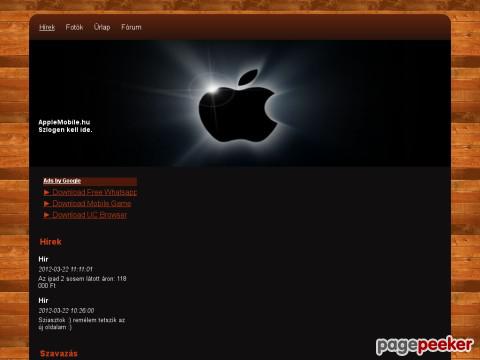Click the Szlogen kell ide. slogan text
Viewport: 480px width, 360px height.
tap(65, 130)
